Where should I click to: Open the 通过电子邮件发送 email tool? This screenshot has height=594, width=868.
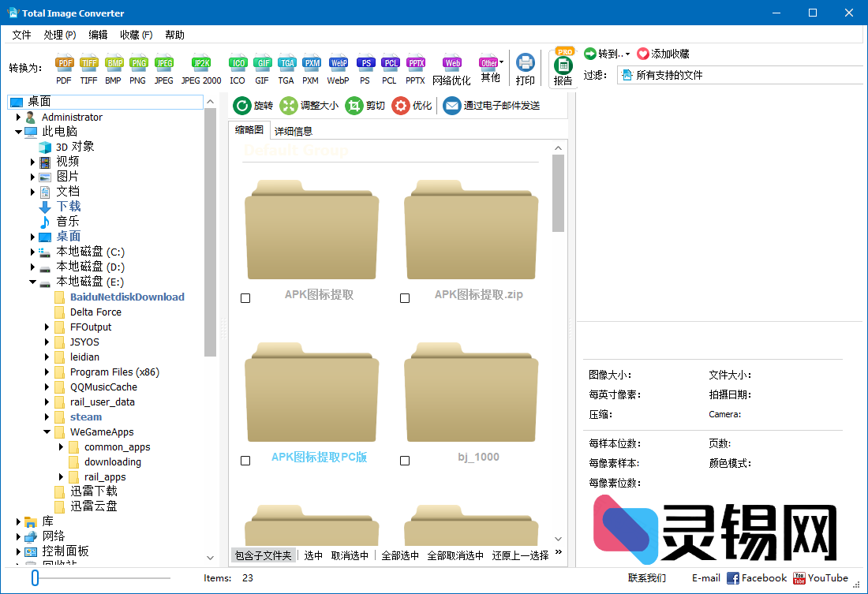490,103
